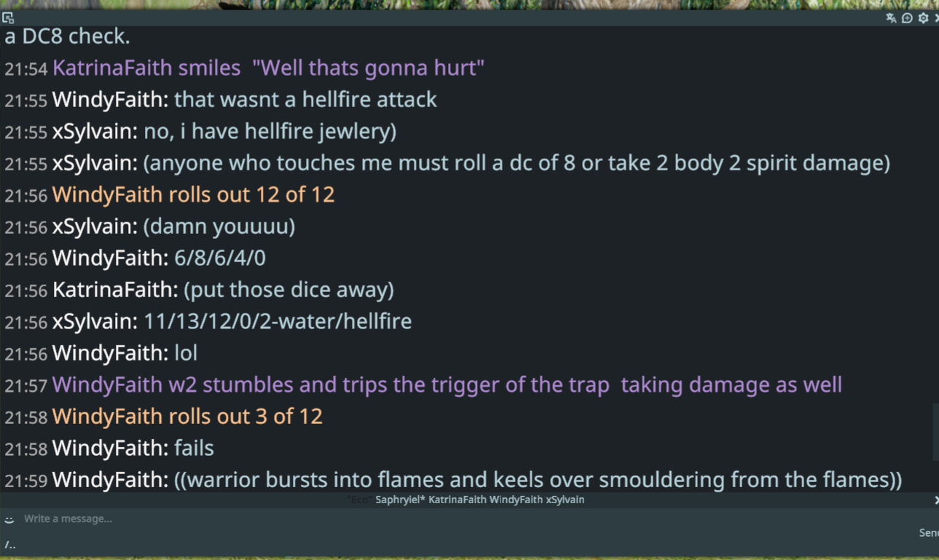Click the chat scrollbar thumb on right edge

coord(935,432)
